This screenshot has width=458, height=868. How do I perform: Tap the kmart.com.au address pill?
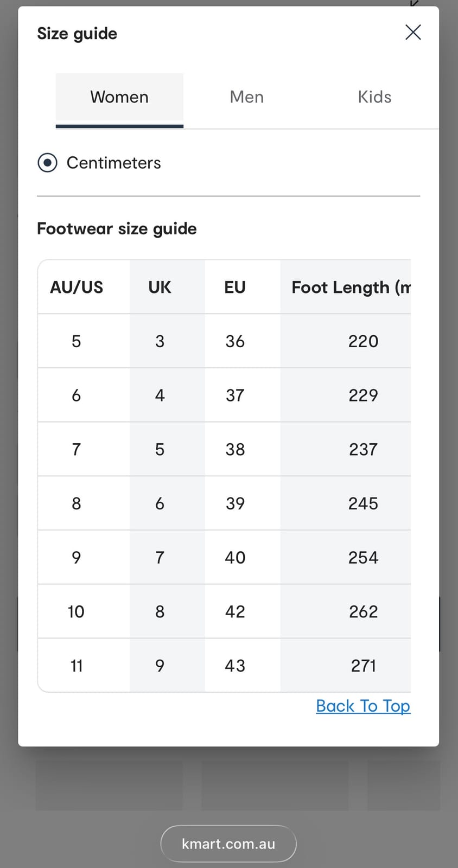tap(228, 844)
